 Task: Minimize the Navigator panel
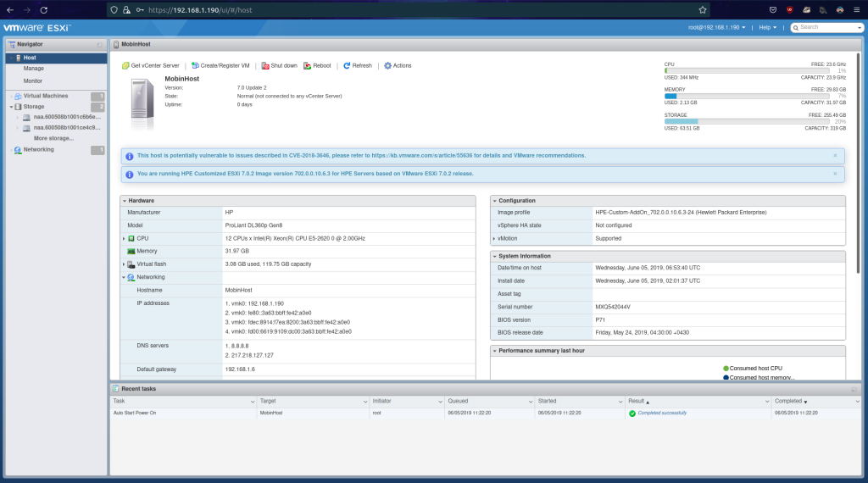click(x=100, y=44)
